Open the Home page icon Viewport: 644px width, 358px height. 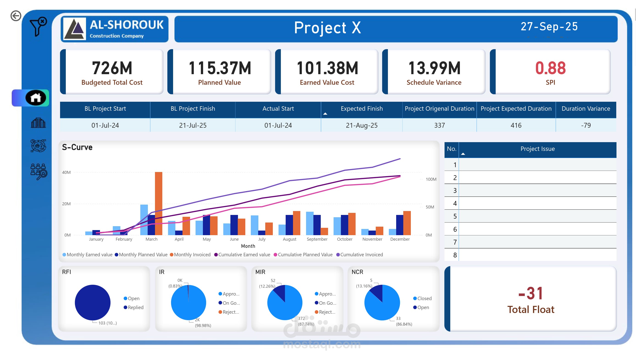[x=36, y=98]
